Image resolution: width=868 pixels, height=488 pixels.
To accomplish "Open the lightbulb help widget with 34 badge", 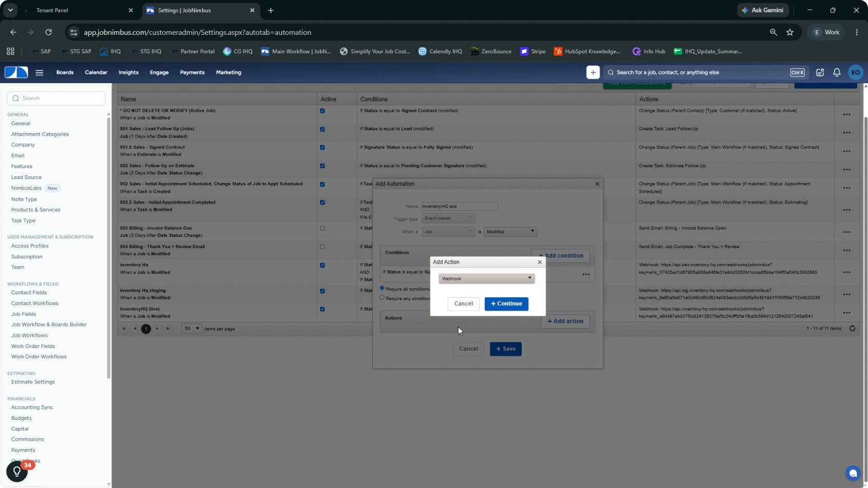I will (x=17, y=471).
